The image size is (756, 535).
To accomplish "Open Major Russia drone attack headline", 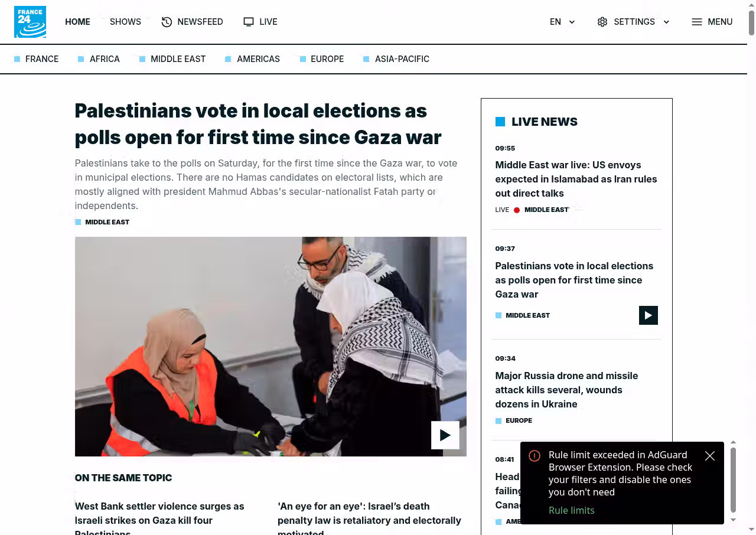I will click(x=566, y=390).
